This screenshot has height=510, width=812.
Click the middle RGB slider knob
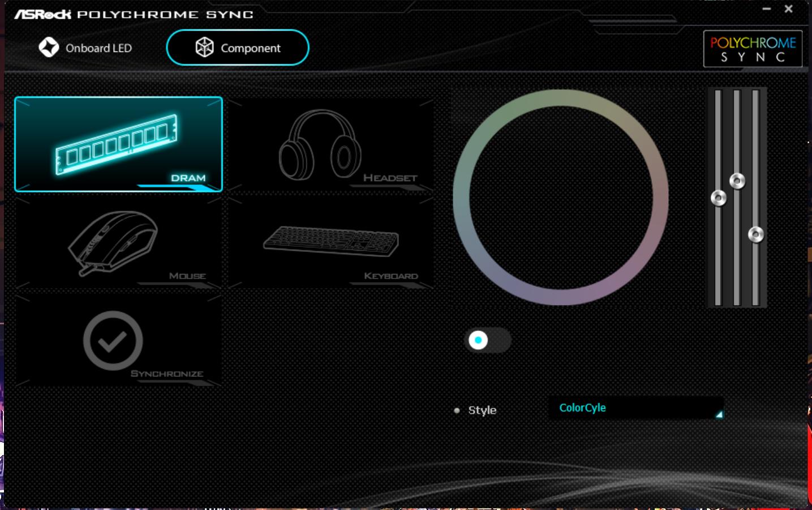click(x=737, y=181)
